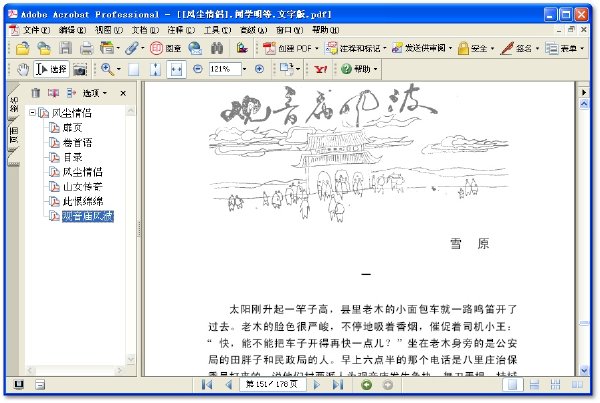Image resolution: width=600 pixels, height=403 pixels.
Task: Open the zoom percentage dropdown
Action: pyautogui.click(x=245, y=69)
